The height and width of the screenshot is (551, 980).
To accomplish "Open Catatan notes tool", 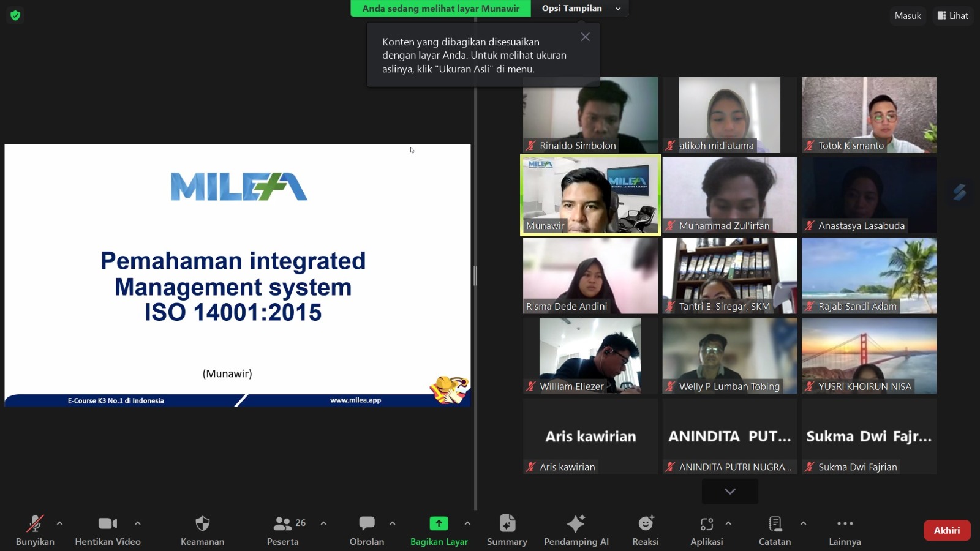I will [x=775, y=530].
